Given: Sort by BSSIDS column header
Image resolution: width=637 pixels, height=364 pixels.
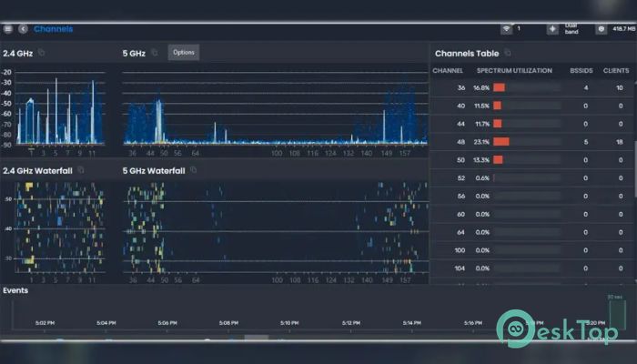Looking at the screenshot, I should (581, 71).
